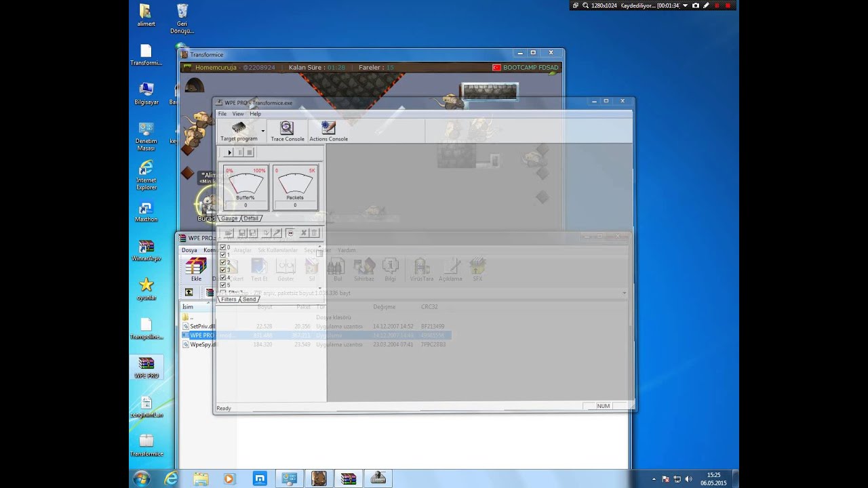Open the Target program tool in WPE PRO
The height and width of the screenshot is (488, 868).
[239, 131]
